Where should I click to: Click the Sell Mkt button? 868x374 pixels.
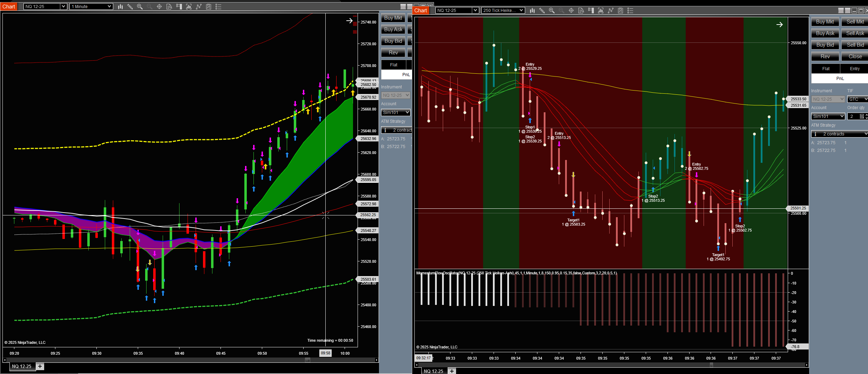pos(855,22)
